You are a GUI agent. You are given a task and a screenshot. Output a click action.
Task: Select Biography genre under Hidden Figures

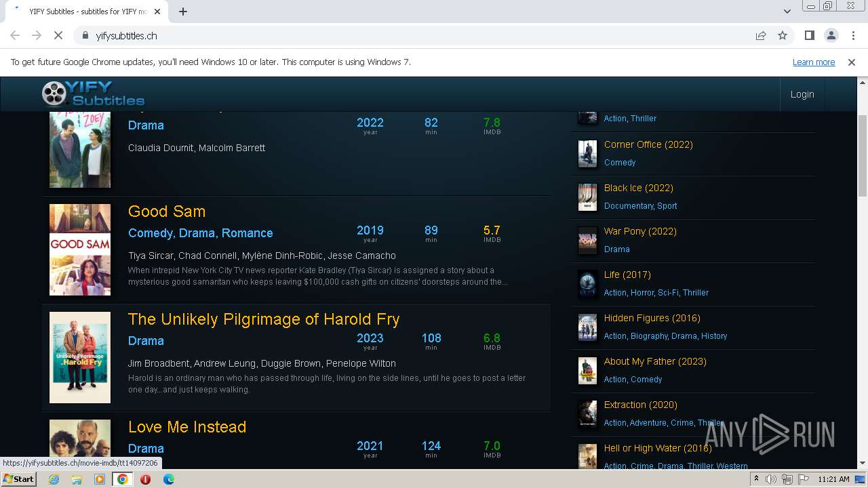pyautogui.click(x=649, y=336)
